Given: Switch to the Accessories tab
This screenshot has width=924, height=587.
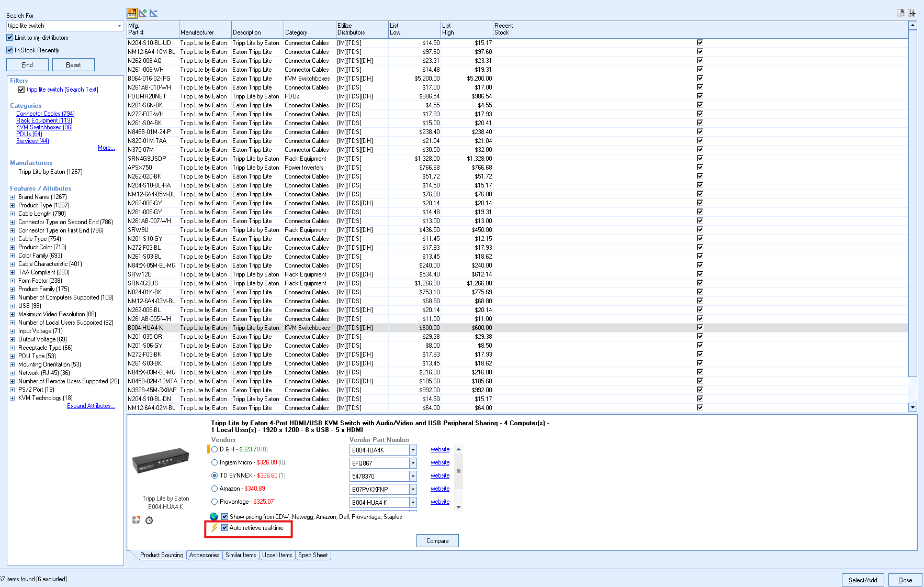Looking at the screenshot, I should pyautogui.click(x=204, y=555).
